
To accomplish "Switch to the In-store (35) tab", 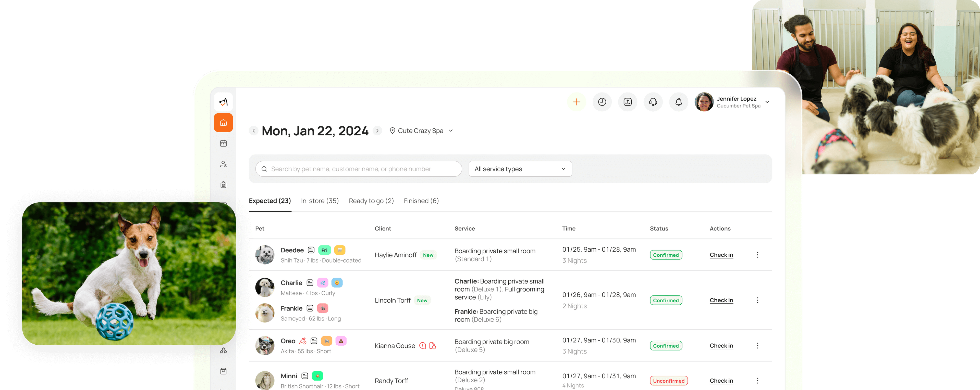I will (320, 201).
